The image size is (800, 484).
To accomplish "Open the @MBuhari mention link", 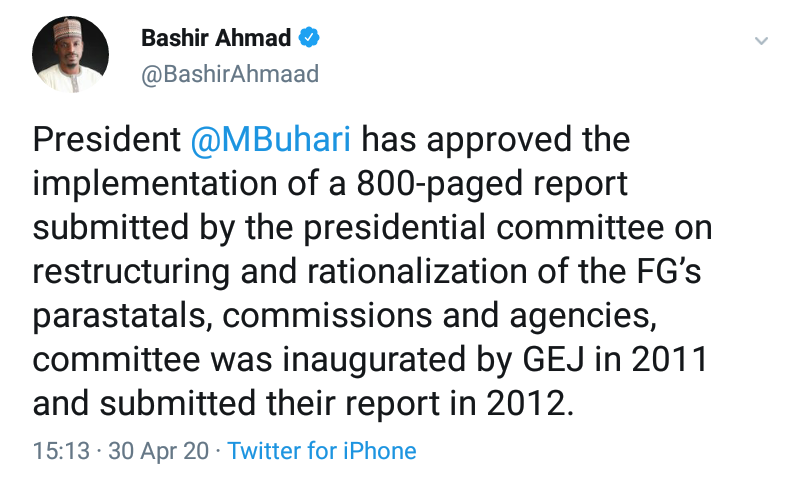I will point(270,139).
